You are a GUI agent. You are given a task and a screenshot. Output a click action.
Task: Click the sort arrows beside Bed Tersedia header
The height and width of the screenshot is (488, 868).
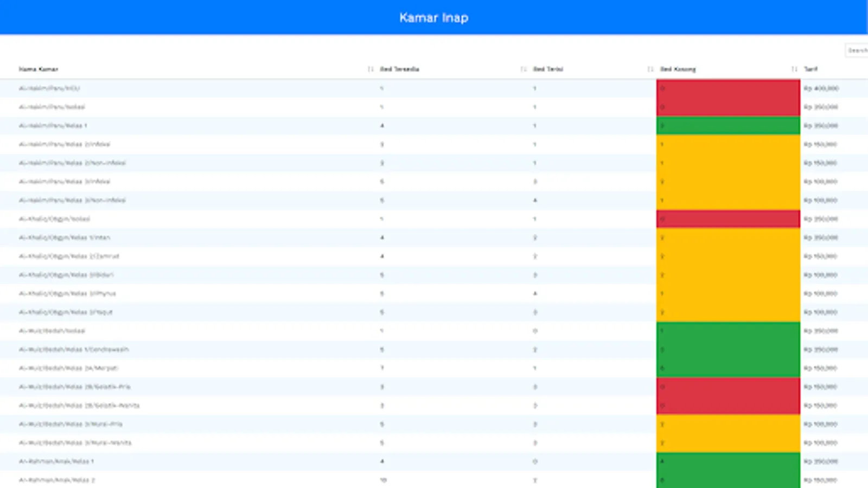point(371,69)
